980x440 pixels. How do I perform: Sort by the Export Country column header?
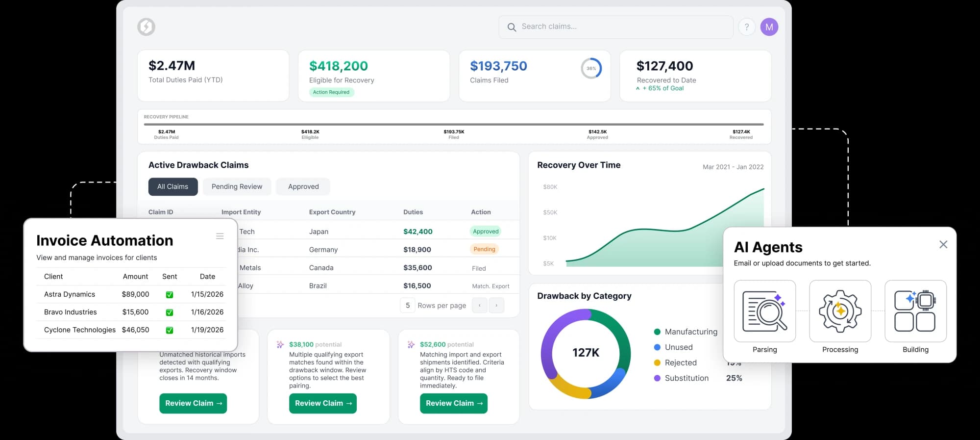coord(332,212)
